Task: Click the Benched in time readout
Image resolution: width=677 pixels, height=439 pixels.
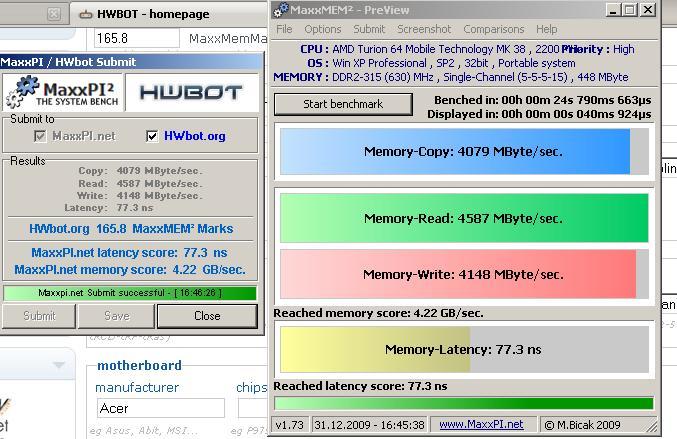Action: click(x=543, y=100)
